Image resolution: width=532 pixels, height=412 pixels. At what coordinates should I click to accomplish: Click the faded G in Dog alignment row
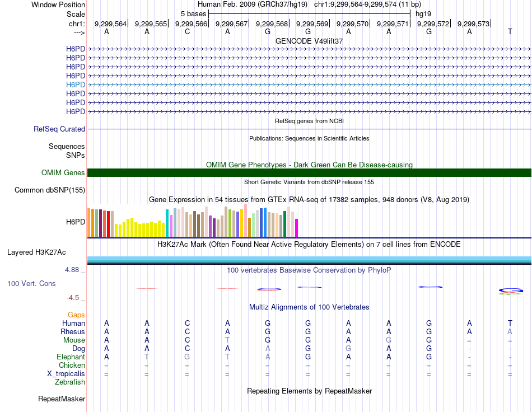tap(348, 348)
